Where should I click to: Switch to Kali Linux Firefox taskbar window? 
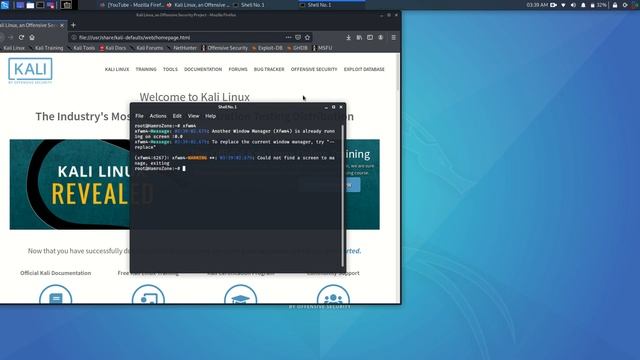pyautogui.click(x=198, y=5)
